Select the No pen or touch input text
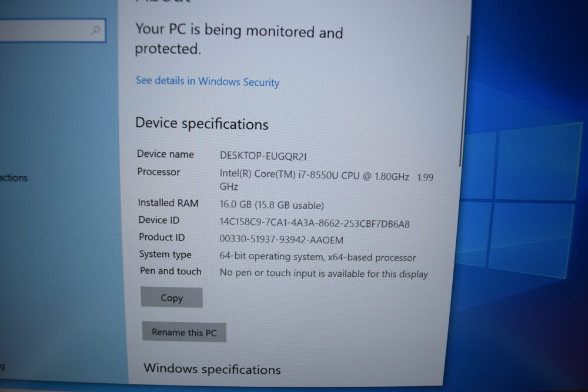 (x=323, y=273)
